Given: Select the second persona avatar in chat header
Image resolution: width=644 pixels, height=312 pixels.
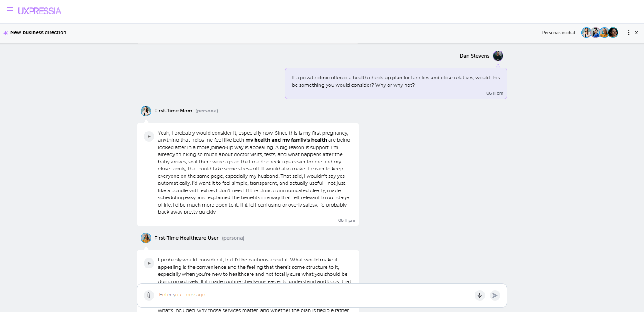Looking at the screenshot, I should [596, 33].
